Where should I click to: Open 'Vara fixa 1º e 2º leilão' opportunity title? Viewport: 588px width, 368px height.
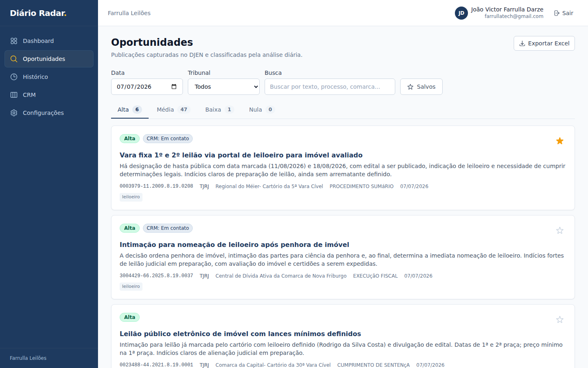click(241, 155)
